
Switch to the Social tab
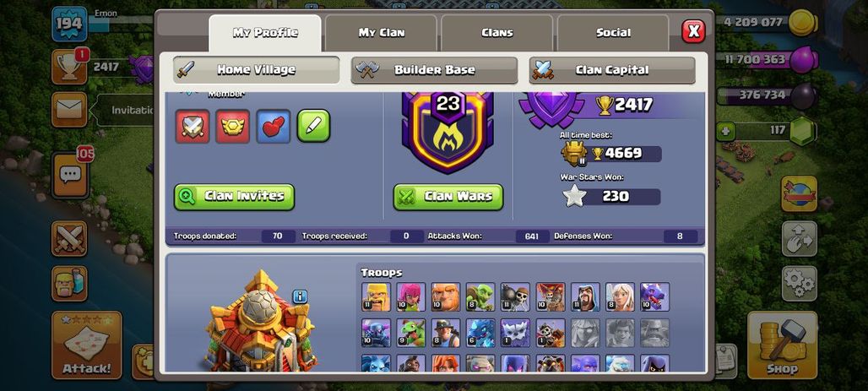[613, 33]
